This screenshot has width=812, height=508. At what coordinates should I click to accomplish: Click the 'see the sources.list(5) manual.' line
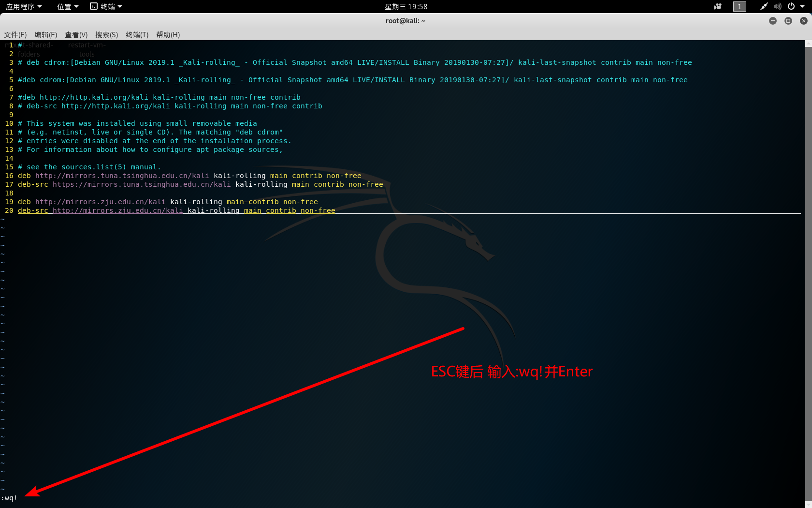(x=89, y=167)
